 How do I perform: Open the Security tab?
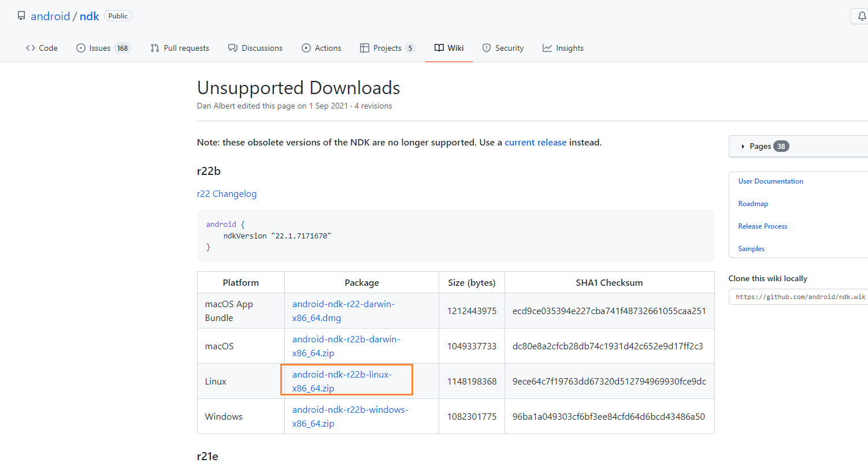click(x=503, y=48)
